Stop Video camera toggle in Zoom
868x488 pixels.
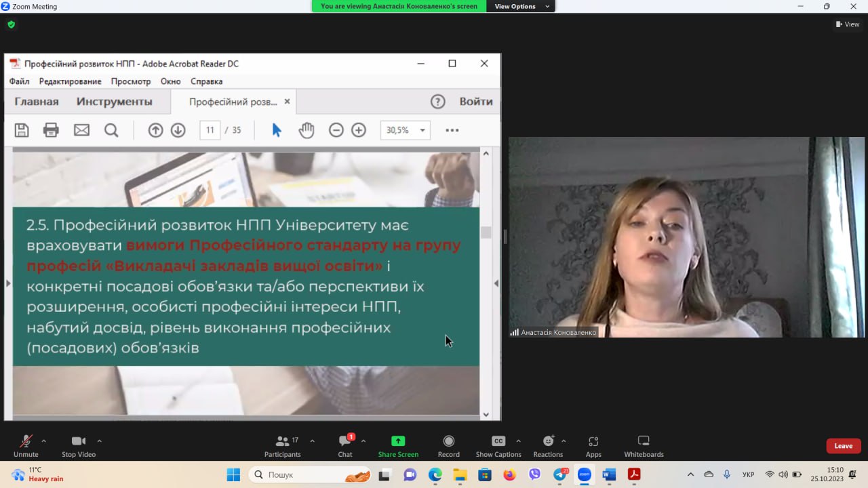click(x=79, y=446)
